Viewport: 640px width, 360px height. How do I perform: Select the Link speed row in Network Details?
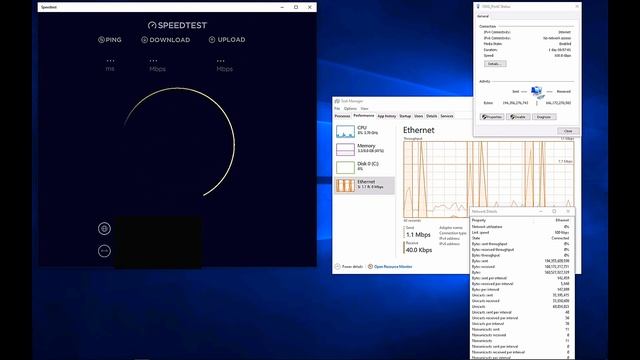520,232
